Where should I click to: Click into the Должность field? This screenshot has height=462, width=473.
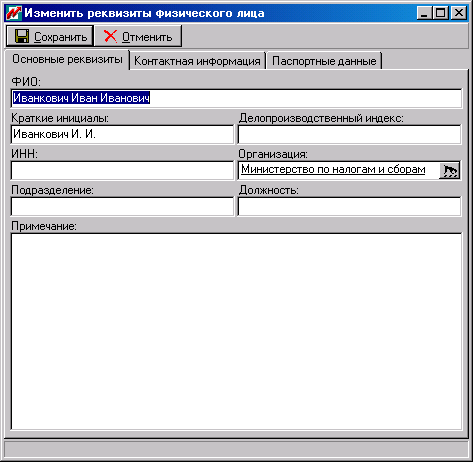pos(350,206)
